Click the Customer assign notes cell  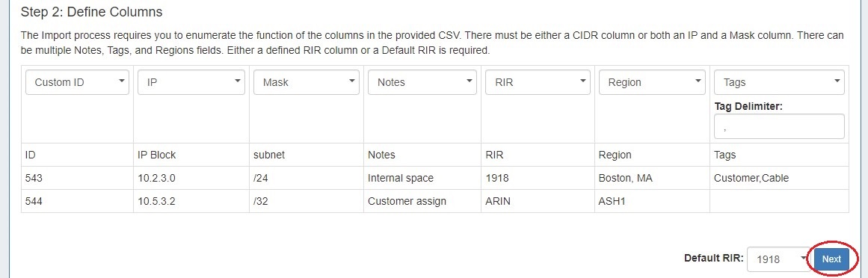[x=422, y=201]
